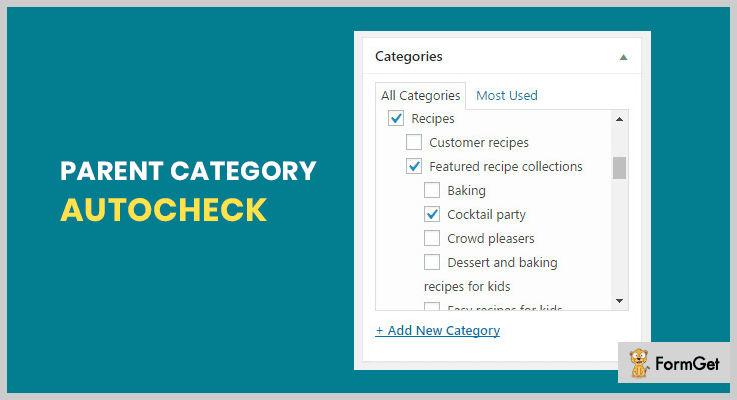Click the FormGet brand text

[x=687, y=364]
